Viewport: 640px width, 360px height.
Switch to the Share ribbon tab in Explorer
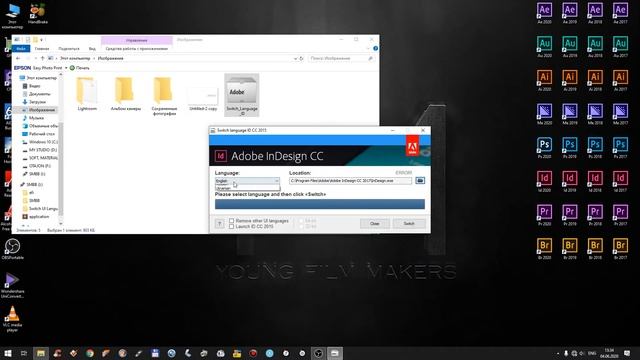tap(69, 49)
